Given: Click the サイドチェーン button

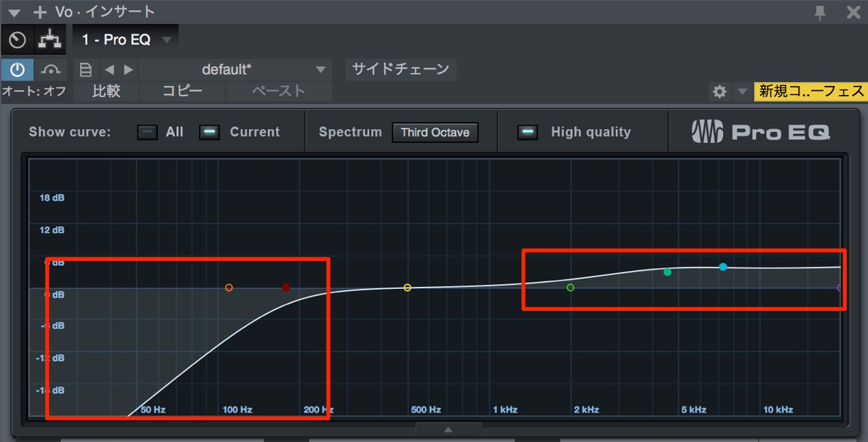Looking at the screenshot, I should click(x=401, y=69).
